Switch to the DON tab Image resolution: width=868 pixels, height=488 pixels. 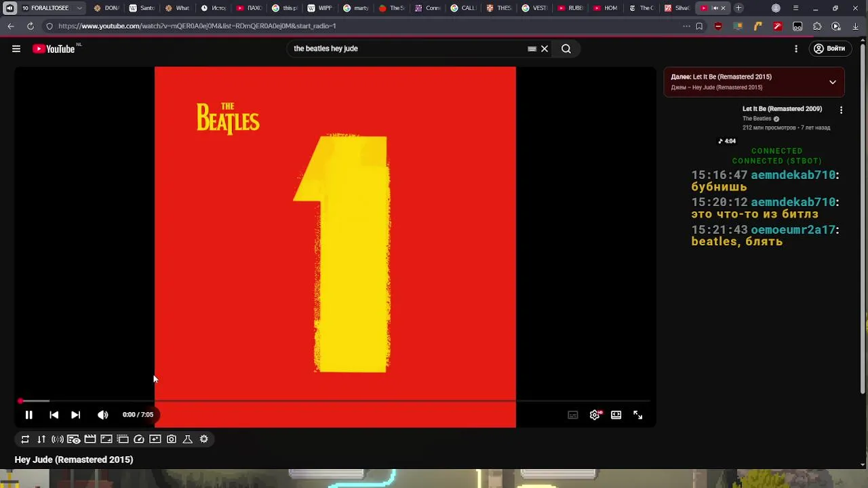(106, 8)
